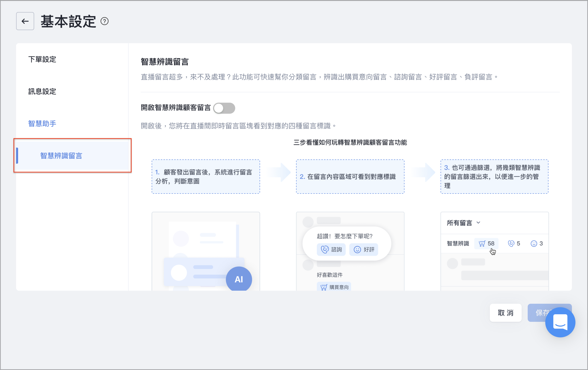The height and width of the screenshot is (370, 588).
Task: Click the chevron next to 所有留言
Action: tap(478, 223)
